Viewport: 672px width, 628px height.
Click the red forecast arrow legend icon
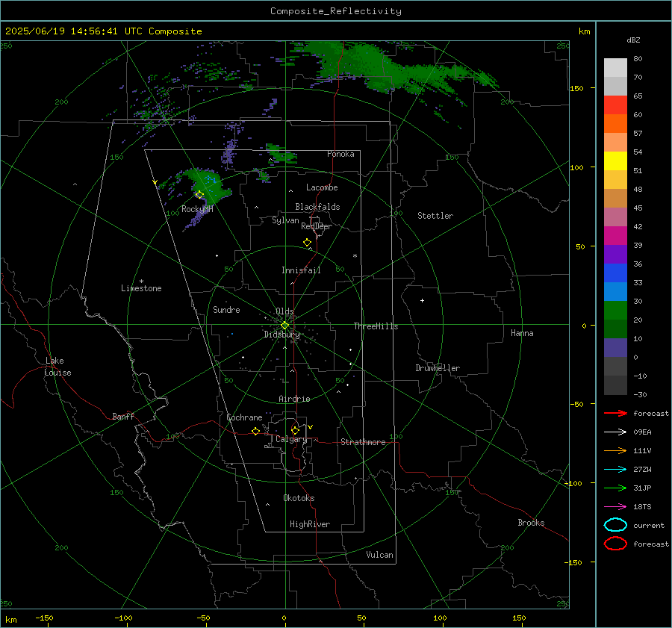pyautogui.click(x=615, y=413)
